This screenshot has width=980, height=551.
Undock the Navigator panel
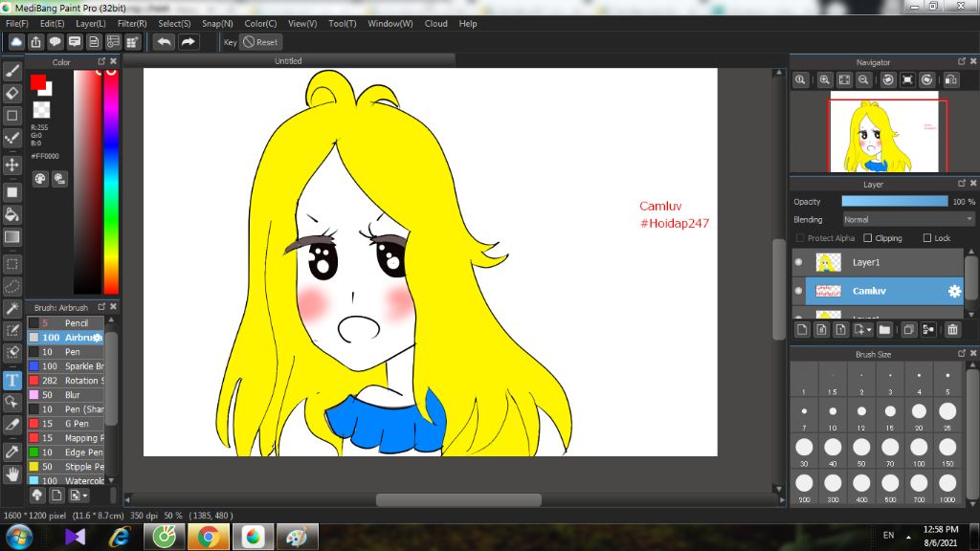click(962, 61)
